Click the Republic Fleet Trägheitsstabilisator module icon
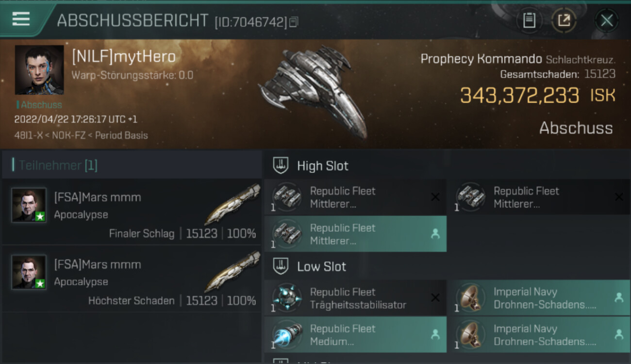This screenshot has height=364, width=631. tap(286, 298)
